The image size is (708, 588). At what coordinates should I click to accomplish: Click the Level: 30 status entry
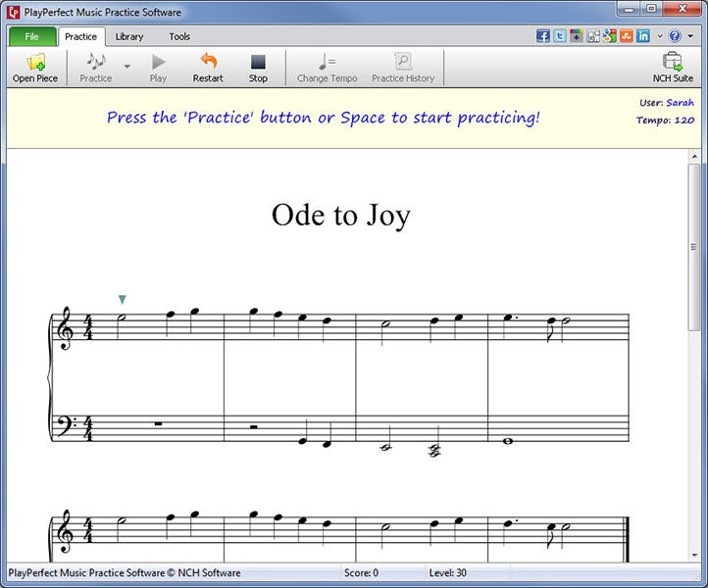click(447, 572)
